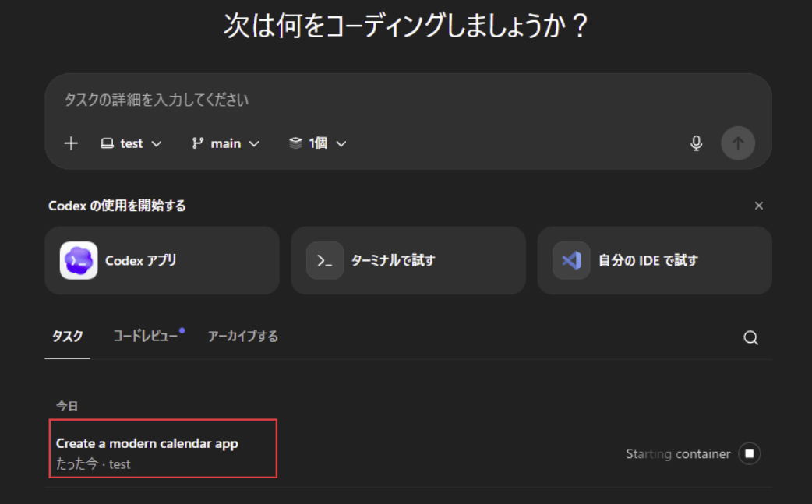Viewport: 812px width, 504px height.
Task: Switch to the コードレビュー tab
Action: pos(146,337)
